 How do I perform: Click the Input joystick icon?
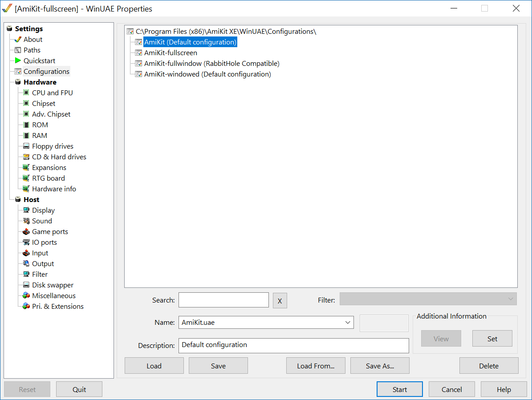pos(26,253)
